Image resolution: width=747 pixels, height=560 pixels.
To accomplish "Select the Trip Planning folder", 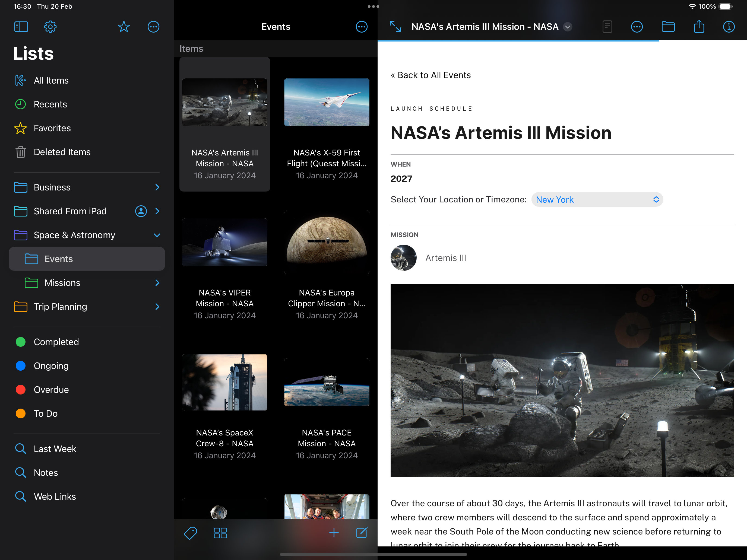I will 87,307.
